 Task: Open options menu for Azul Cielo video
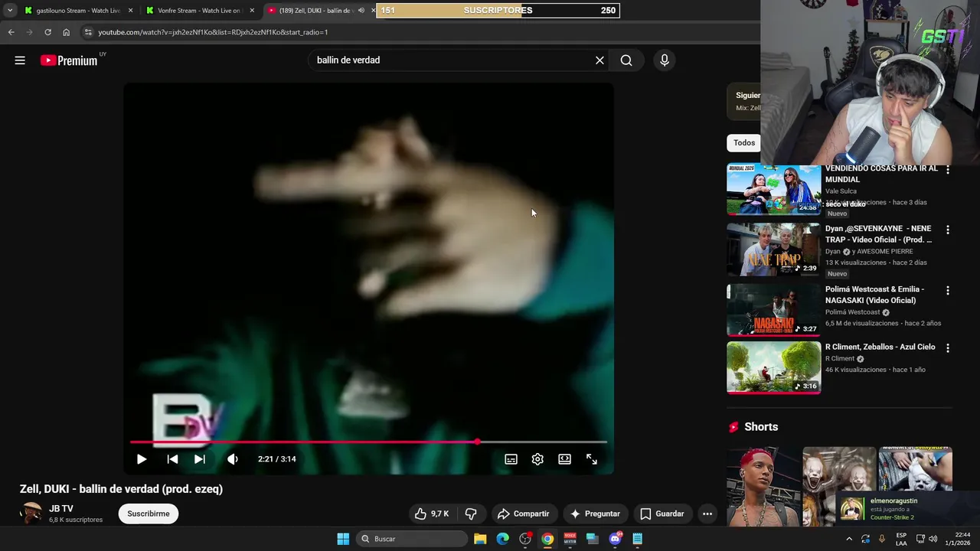(x=948, y=347)
